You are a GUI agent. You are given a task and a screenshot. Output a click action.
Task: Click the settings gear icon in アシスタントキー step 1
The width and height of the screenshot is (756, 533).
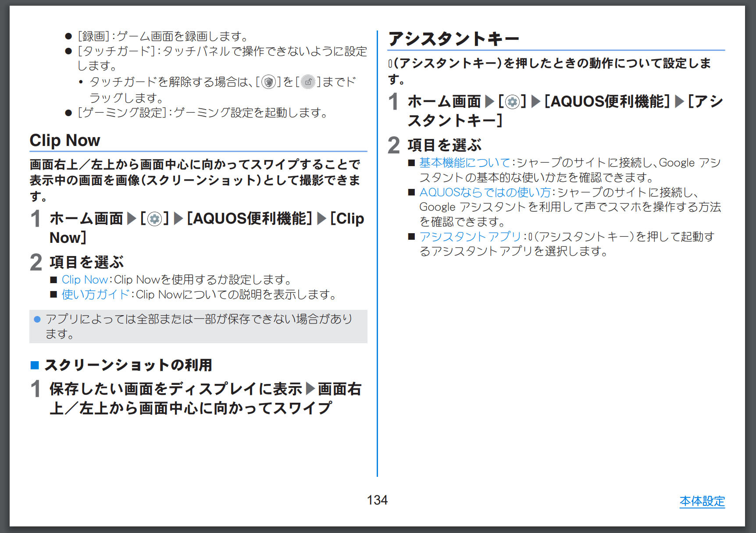click(512, 102)
